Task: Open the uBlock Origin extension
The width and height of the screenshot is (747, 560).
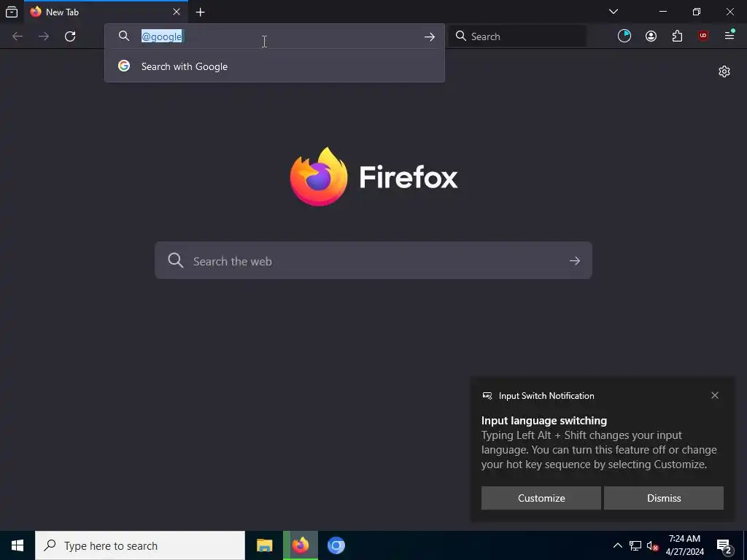Action: [x=703, y=36]
